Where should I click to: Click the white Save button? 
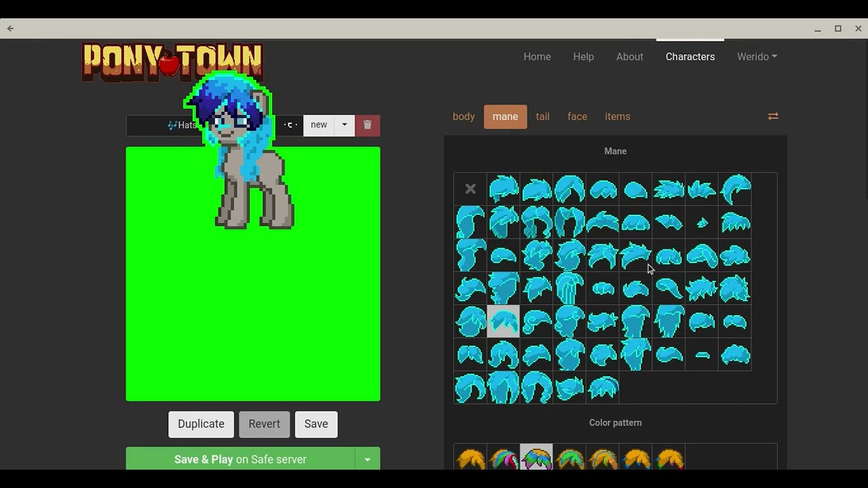(x=316, y=424)
